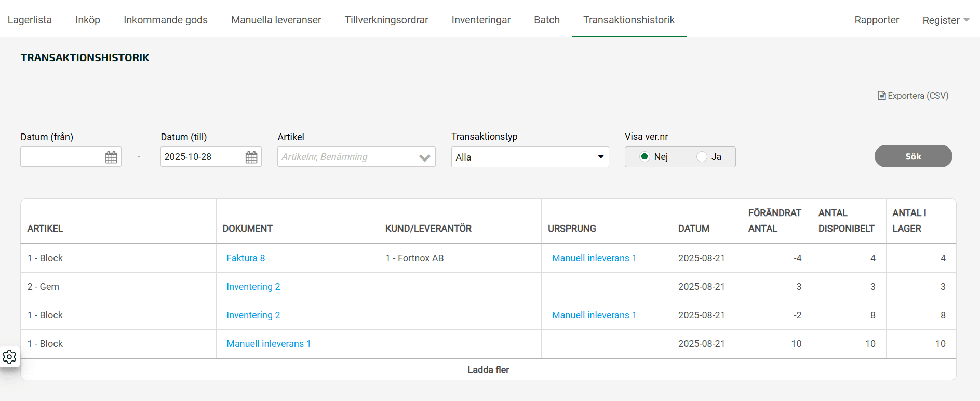Open the Inventeringar tab
Image resolution: width=980 pixels, height=401 pixels.
[x=481, y=20]
